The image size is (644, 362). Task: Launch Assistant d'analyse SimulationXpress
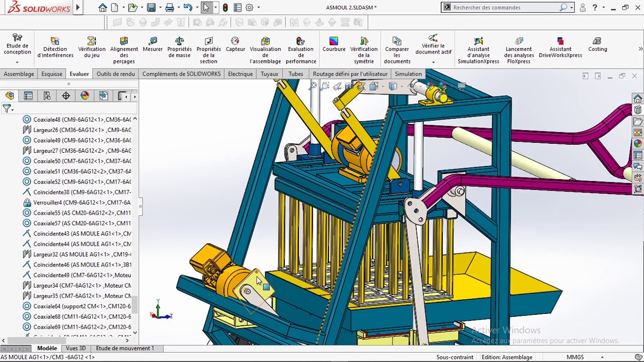tap(478, 50)
